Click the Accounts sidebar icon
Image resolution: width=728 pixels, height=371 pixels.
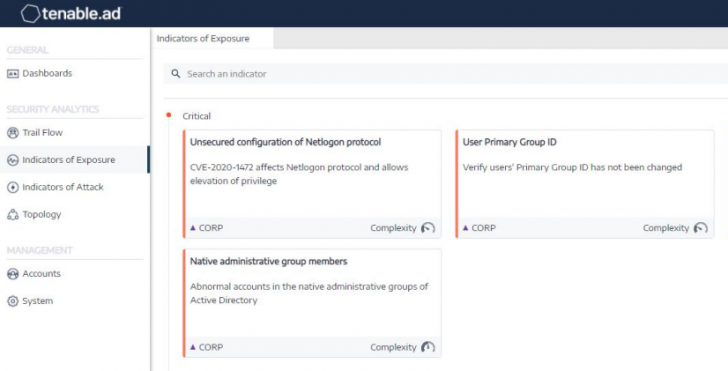pos(13,274)
